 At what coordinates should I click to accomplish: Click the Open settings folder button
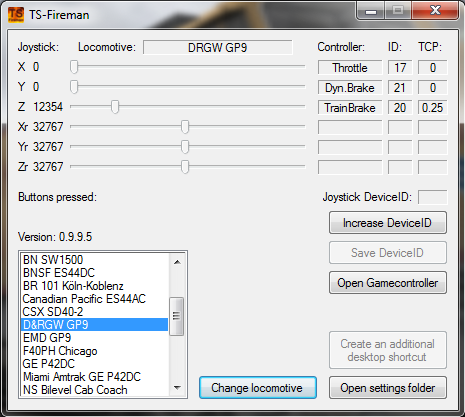(x=388, y=388)
